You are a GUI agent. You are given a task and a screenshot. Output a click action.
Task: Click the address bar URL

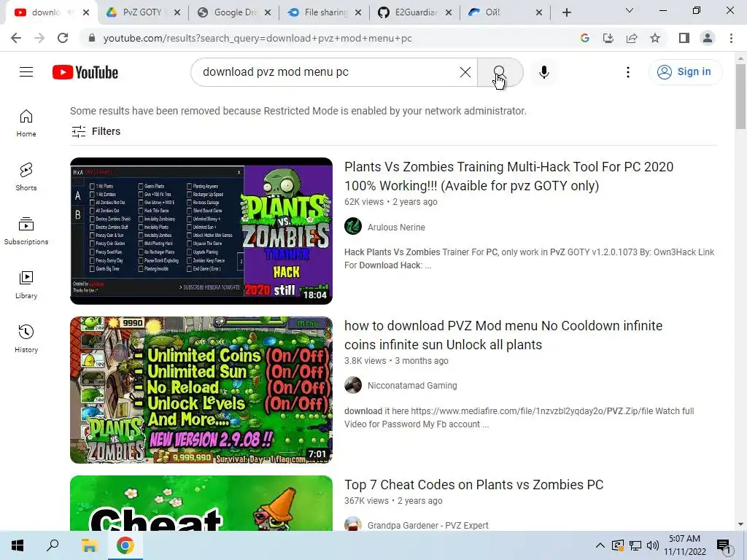[x=258, y=38]
